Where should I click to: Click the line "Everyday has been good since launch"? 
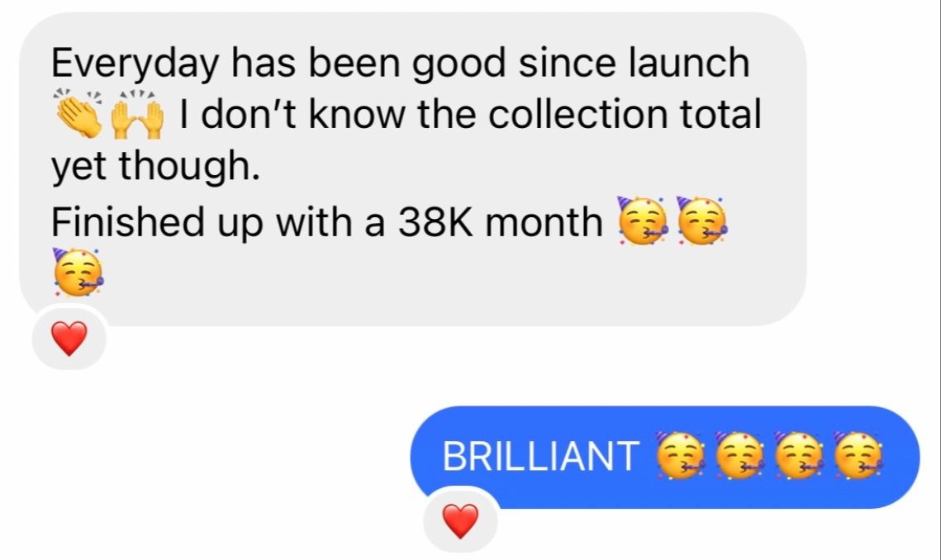401,64
